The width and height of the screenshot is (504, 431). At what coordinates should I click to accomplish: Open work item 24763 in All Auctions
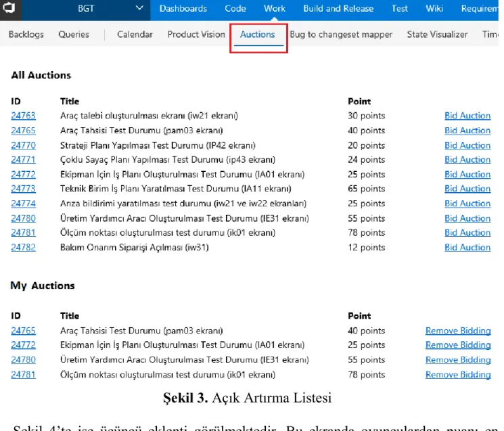(x=23, y=116)
